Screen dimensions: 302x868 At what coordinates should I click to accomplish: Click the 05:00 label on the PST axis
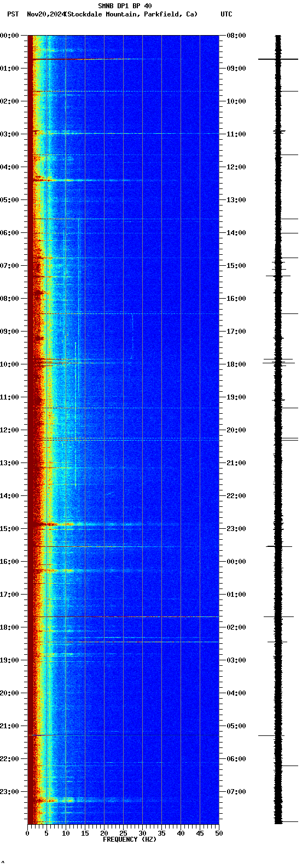[10, 200]
